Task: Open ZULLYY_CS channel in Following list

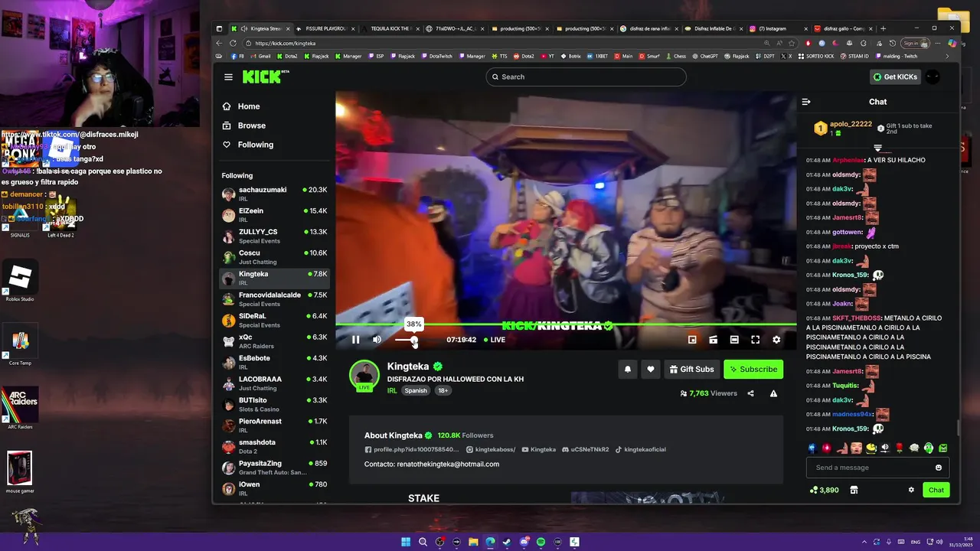Action: (275, 236)
